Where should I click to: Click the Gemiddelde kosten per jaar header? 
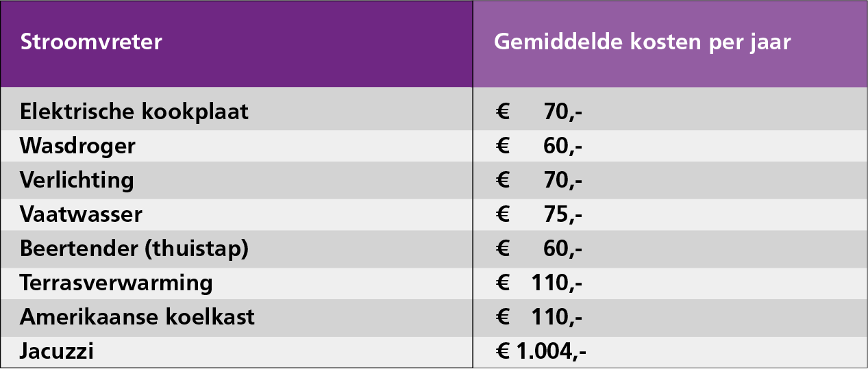642,42
